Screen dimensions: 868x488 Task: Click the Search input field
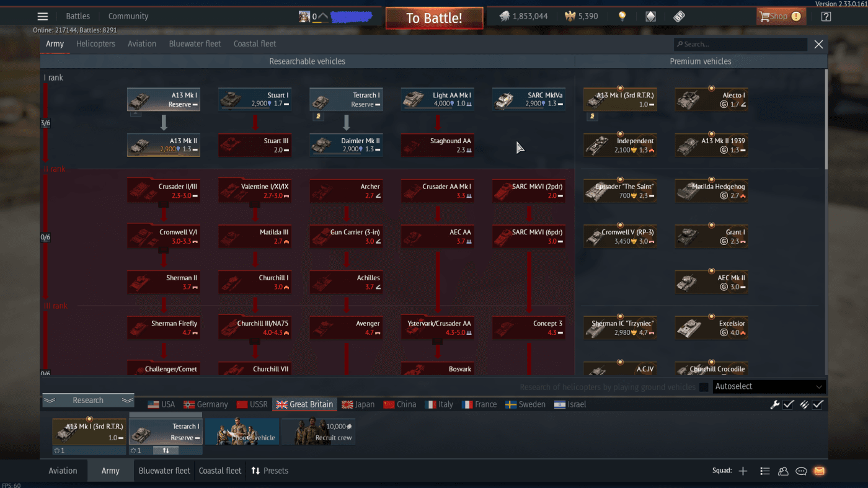click(741, 45)
